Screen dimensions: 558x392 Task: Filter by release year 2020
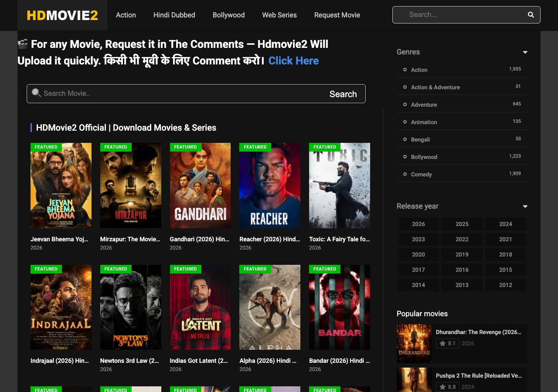point(418,254)
